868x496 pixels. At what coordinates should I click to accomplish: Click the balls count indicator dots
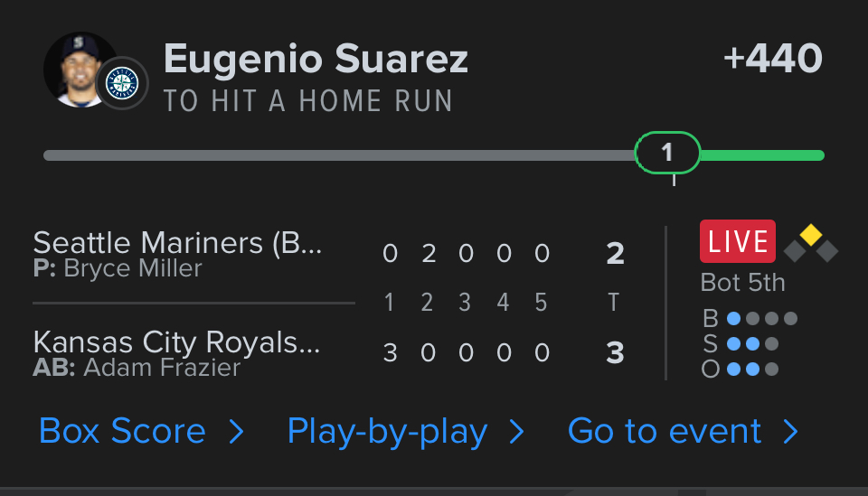coord(762,318)
